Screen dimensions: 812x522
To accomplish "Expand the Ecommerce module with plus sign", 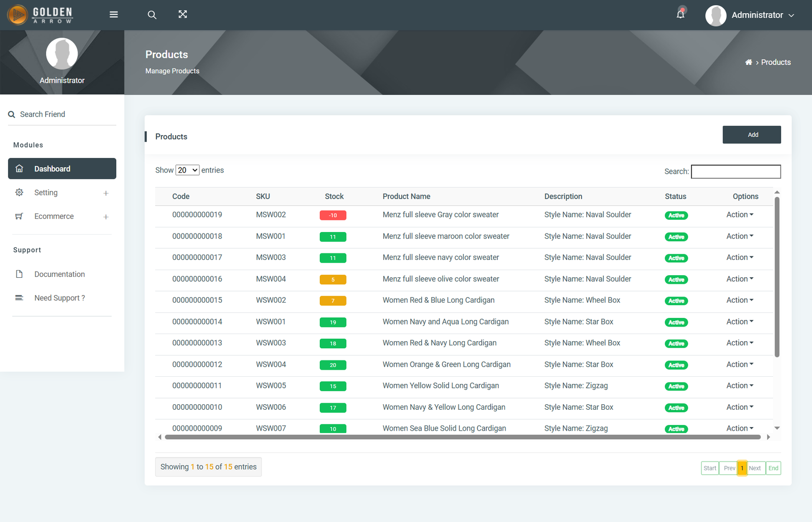I will click(x=106, y=217).
